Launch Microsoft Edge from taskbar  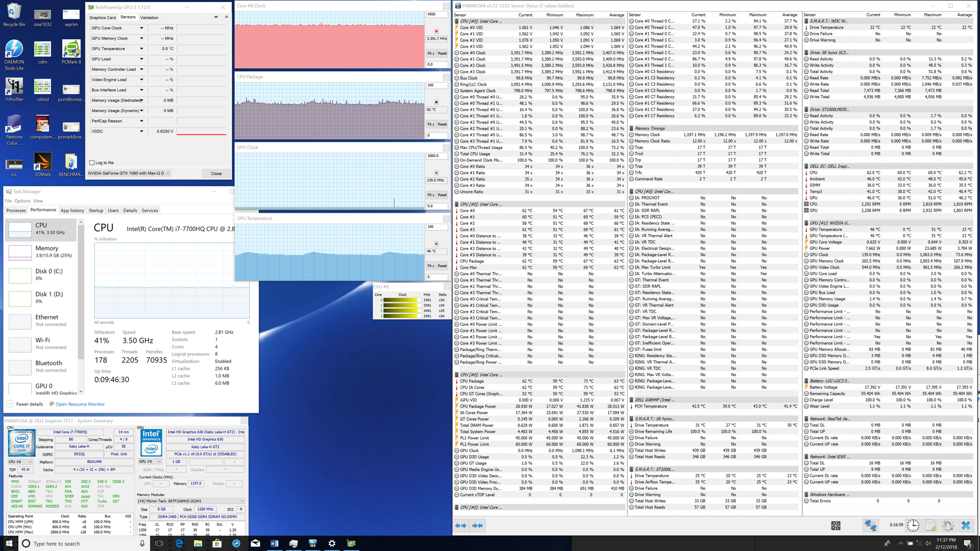point(179,543)
